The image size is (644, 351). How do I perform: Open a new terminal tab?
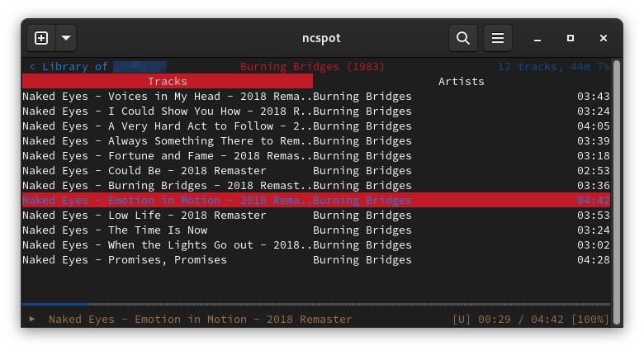pos(41,38)
